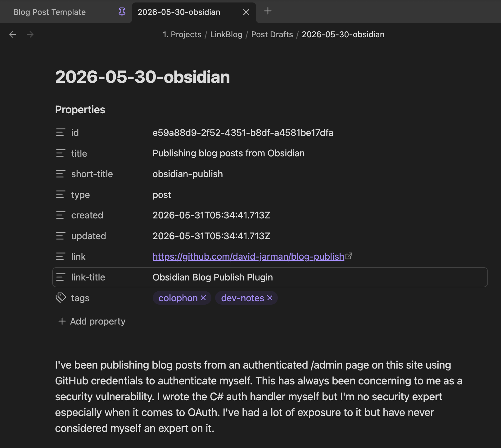Click the property type icon for title
501x448 pixels.
(x=61, y=153)
